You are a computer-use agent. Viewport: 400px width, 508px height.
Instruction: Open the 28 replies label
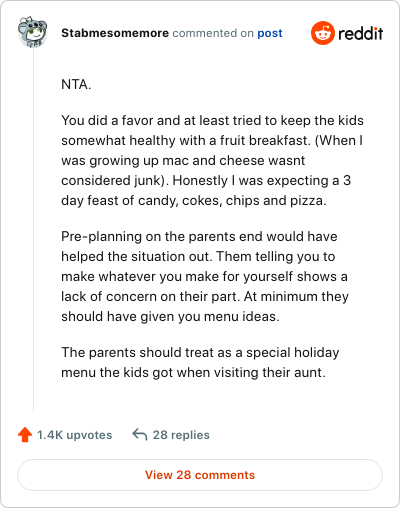181,435
